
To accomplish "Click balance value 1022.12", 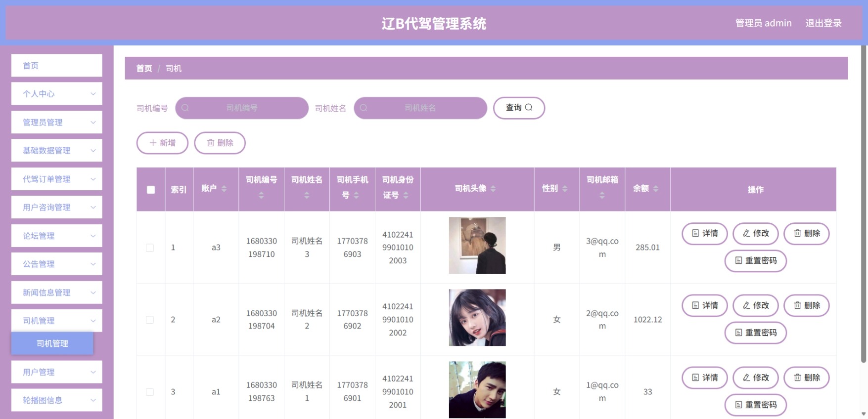I will [x=647, y=320].
